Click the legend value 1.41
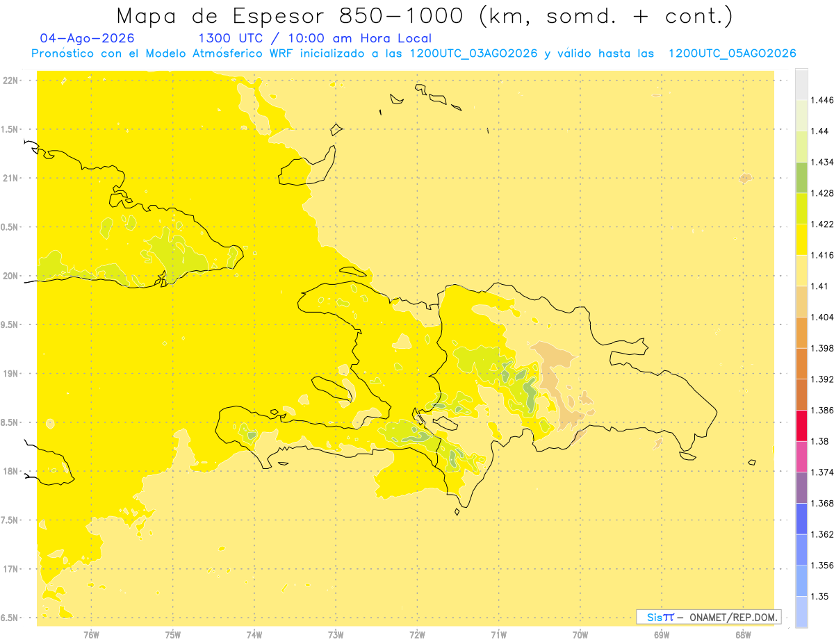This screenshot has width=834, height=644. pos(818,286)
